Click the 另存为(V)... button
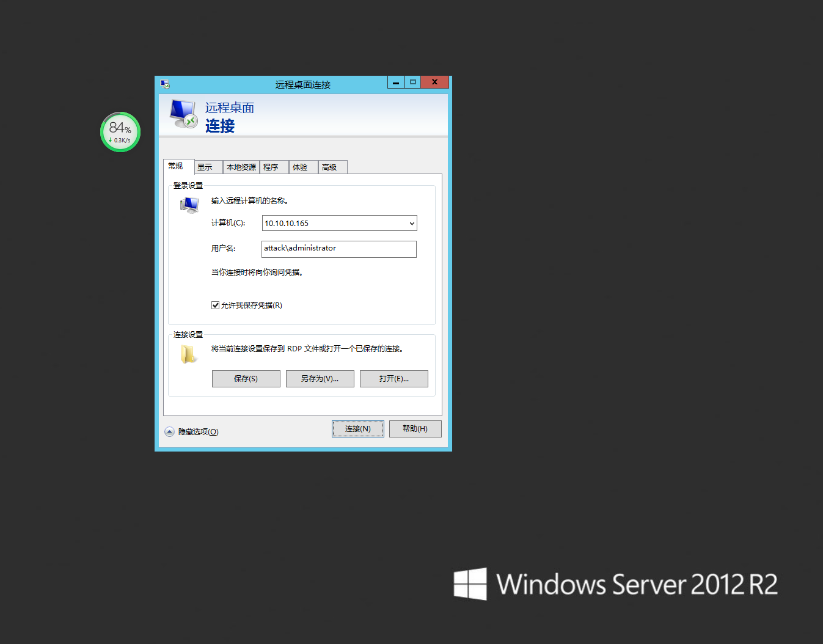Viewport: 823px width, 644px height. coord(320,379)
